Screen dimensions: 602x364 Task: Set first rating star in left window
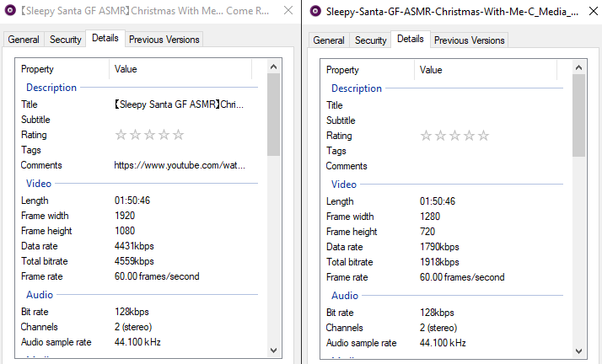click(121, 135)
